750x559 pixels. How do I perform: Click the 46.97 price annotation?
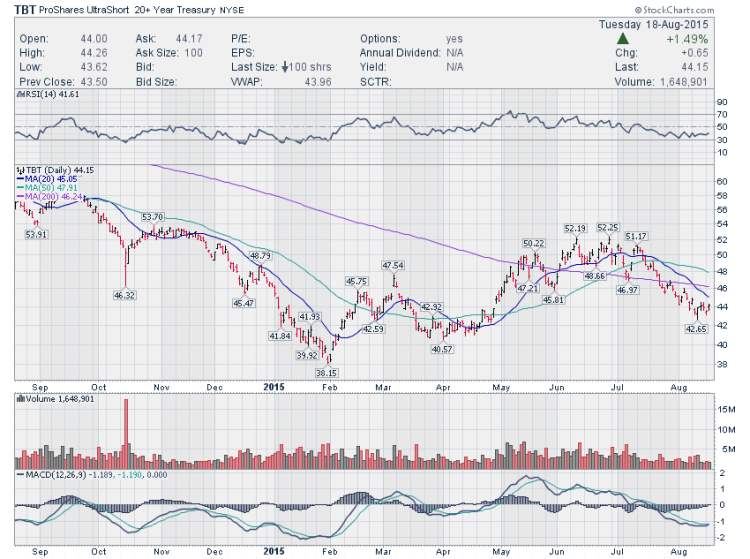627,289
